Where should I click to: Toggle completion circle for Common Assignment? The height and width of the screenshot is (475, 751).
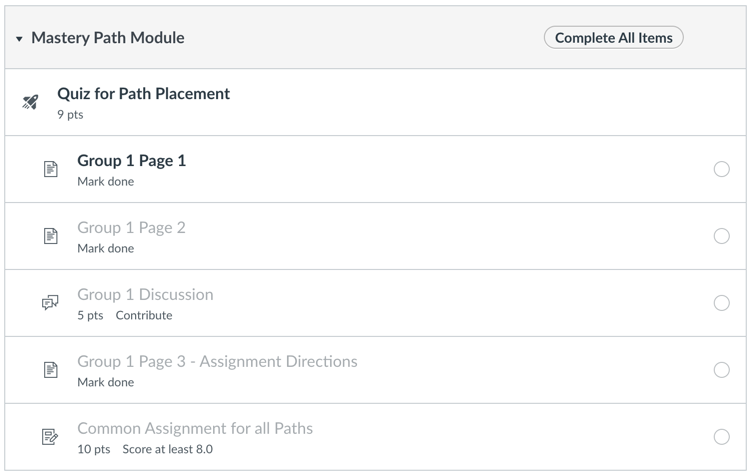coord(722,437)
